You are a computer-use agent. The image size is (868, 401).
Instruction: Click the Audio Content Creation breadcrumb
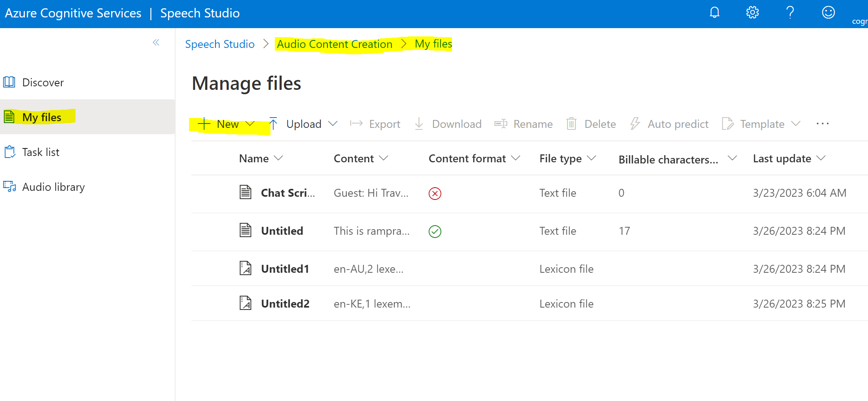pos(335,44)
